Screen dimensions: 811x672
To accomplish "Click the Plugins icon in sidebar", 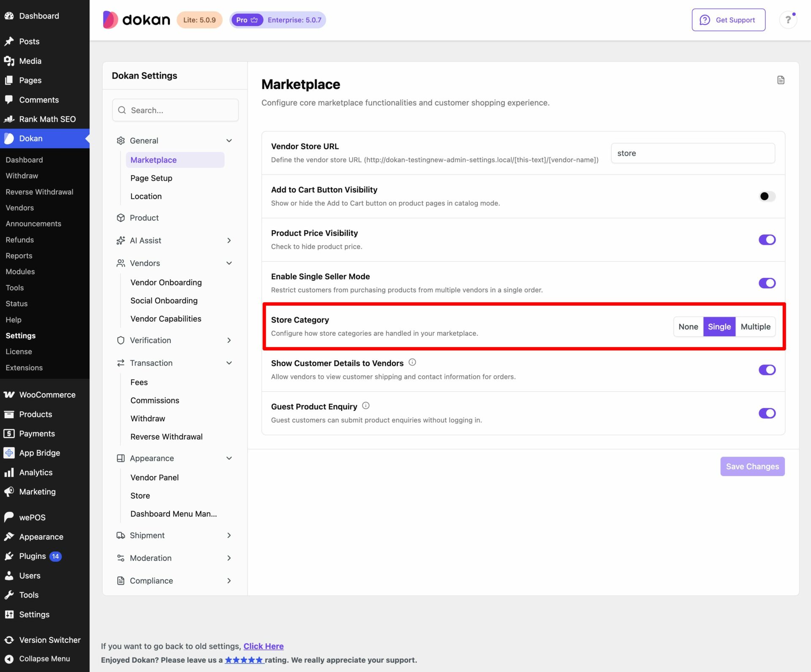I will (x=9, y=556).
